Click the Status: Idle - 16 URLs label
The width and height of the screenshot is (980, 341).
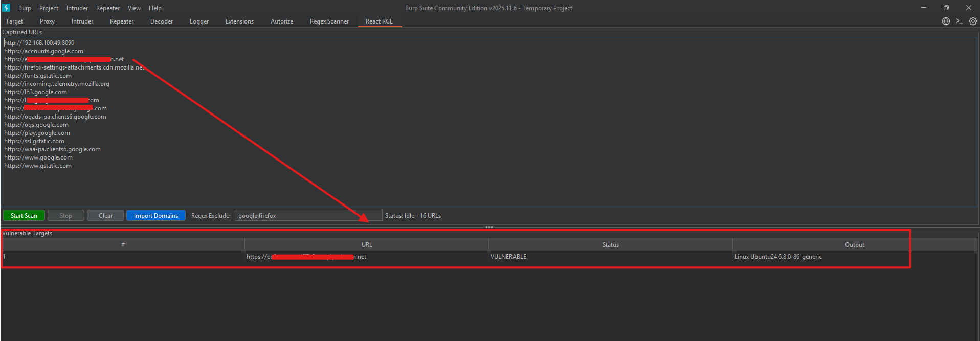pyautogui.click(x=413, y=216)
